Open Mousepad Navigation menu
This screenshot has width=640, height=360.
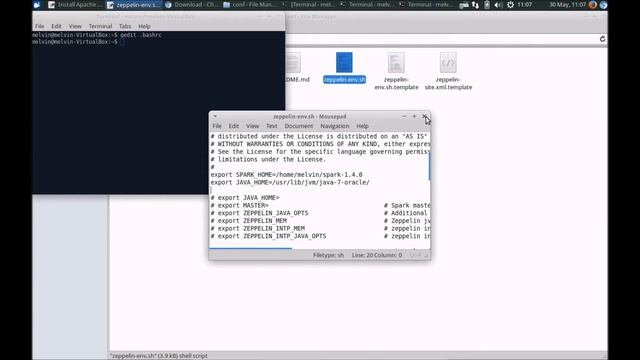click(335, 126)
